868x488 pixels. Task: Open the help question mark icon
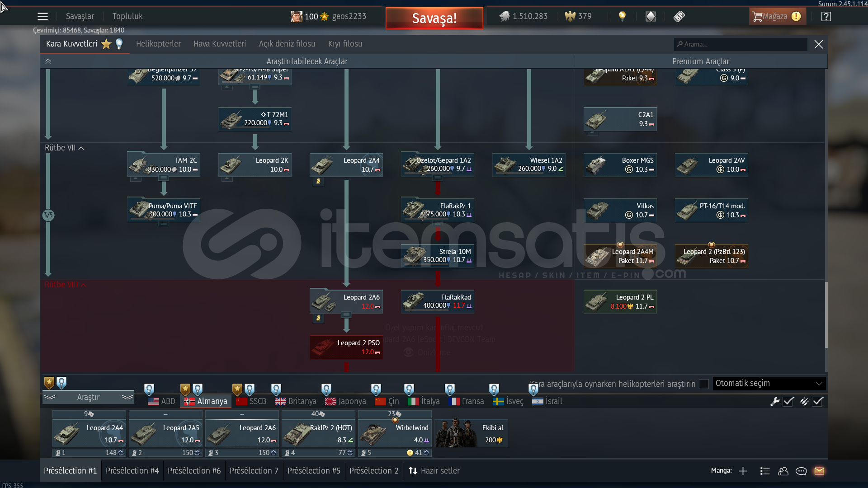(826, 16)
